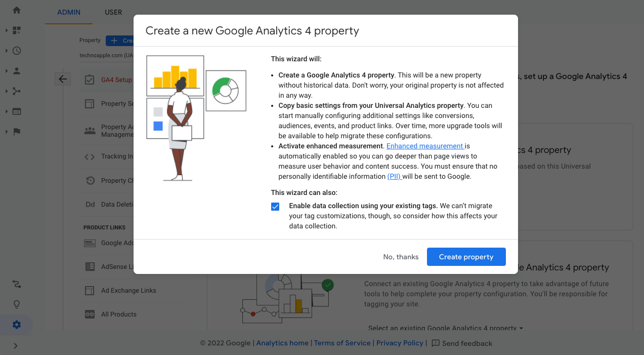Click the Discover lightbulb icon

click(x=16, y=304)
